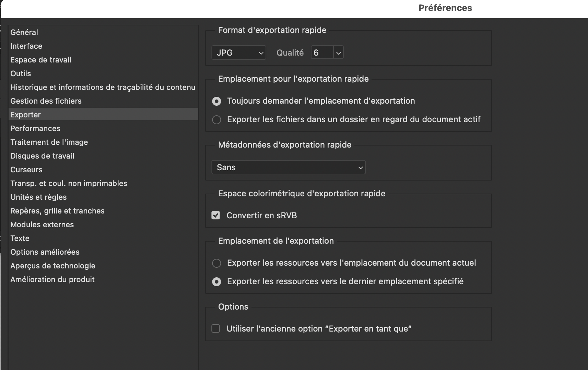588x370 pixels.
Task: Select the Outils preferences section
Action: coord(21,73)
